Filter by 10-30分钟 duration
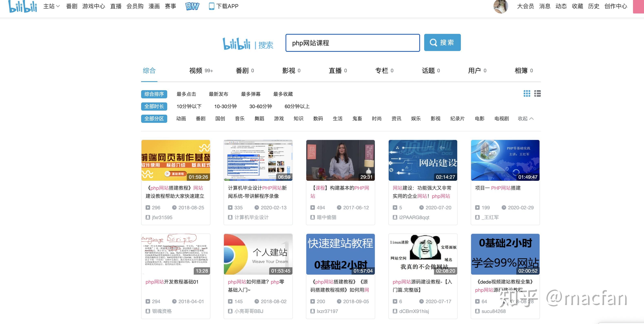The width and height of the screenshot is (644, 324). 225,106
